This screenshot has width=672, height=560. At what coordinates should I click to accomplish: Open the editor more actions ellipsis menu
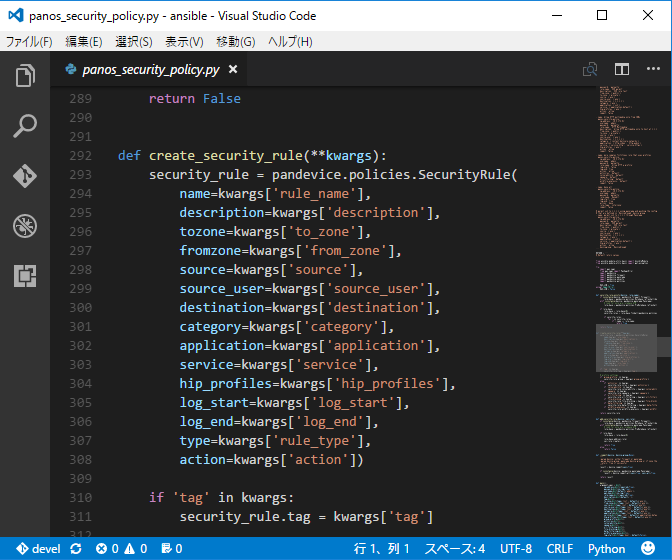652,70
